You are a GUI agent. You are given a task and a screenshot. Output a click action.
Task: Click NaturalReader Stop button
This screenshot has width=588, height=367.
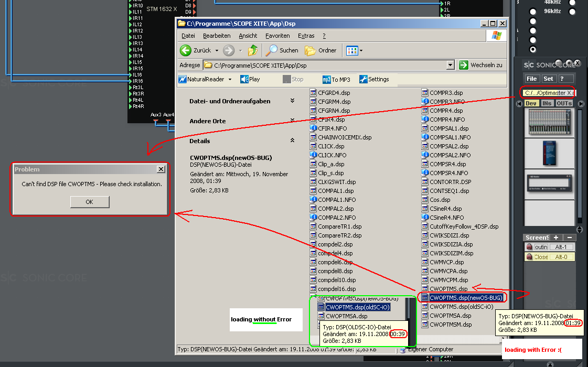coord(293,79)
